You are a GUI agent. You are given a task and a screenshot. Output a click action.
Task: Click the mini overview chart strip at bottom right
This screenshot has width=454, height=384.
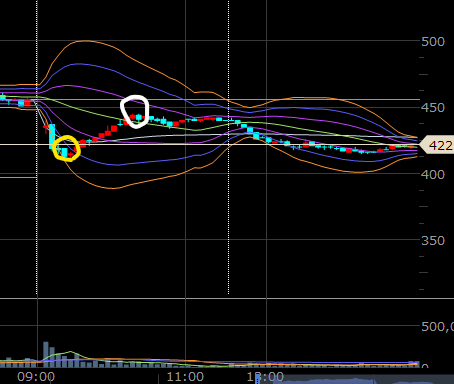pos(363,379)
